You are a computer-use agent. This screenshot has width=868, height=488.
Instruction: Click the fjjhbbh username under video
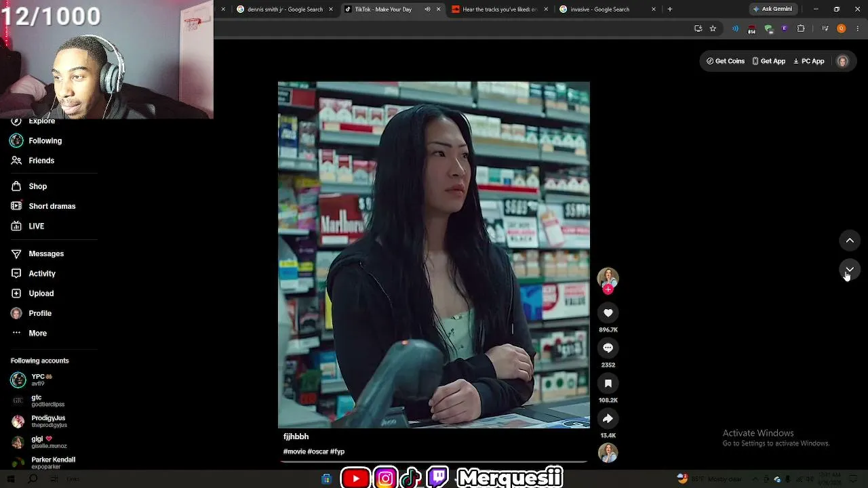click(x=296, y=436)
